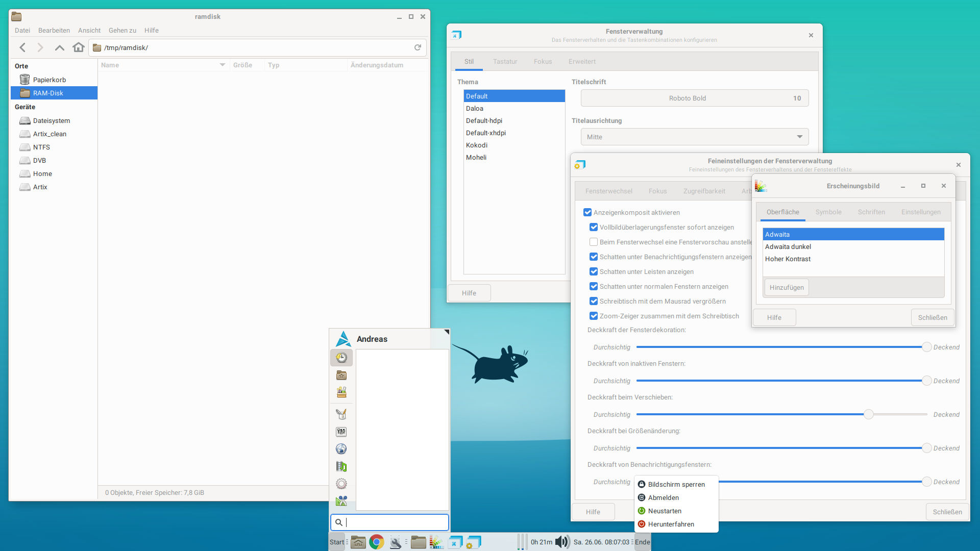Viewport: 980px width, 551px height.
Task: Choose Bildschirm sperren from session menu
Action: click(676, 484)
